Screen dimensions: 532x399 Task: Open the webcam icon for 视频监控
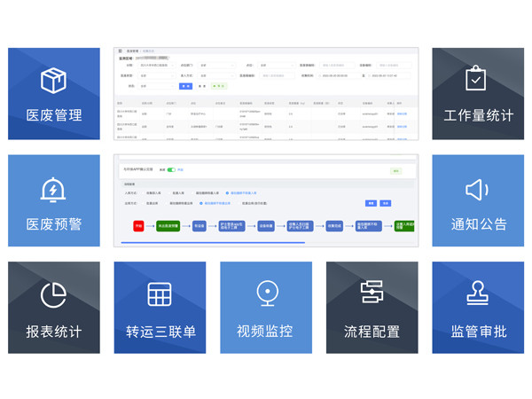point(266,293)
